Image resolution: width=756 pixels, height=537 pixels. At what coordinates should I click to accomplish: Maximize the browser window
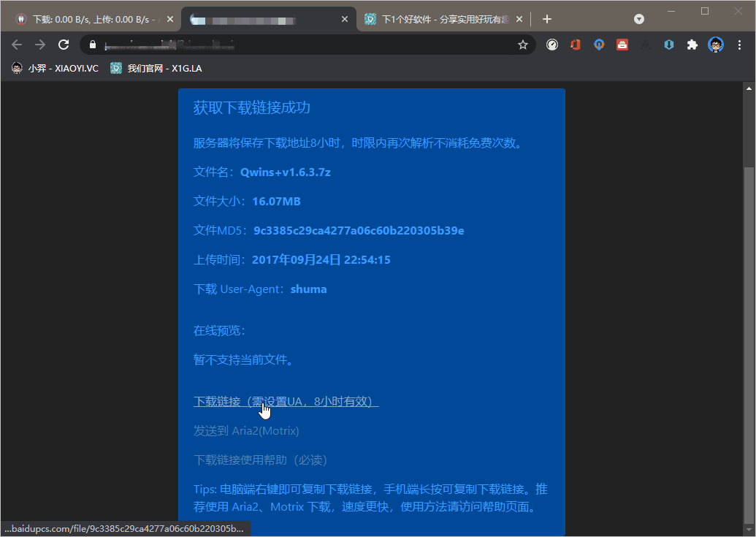705,11
